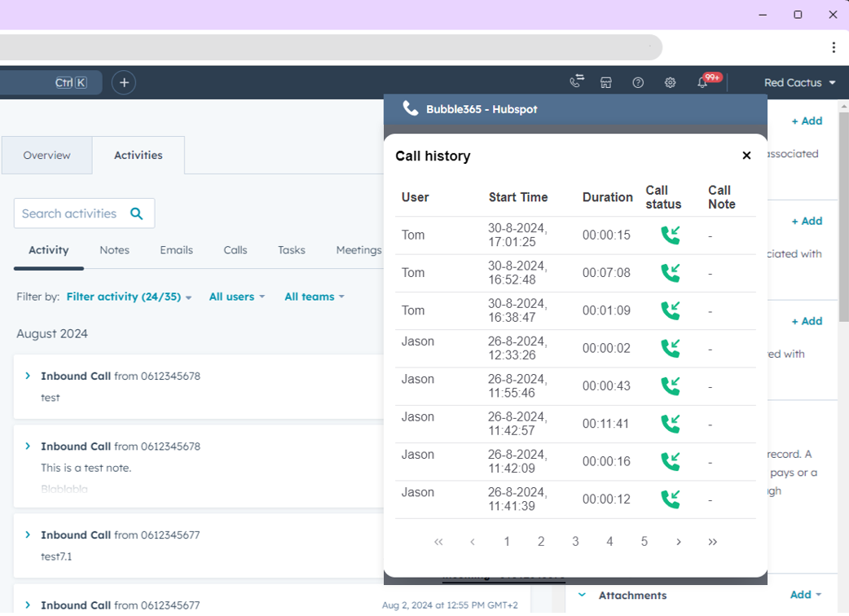Image resolution: width=849 pixels, height=616 pixels.
Task: Open notifications bell with 99+ badge
Action: tap(703, 82)
